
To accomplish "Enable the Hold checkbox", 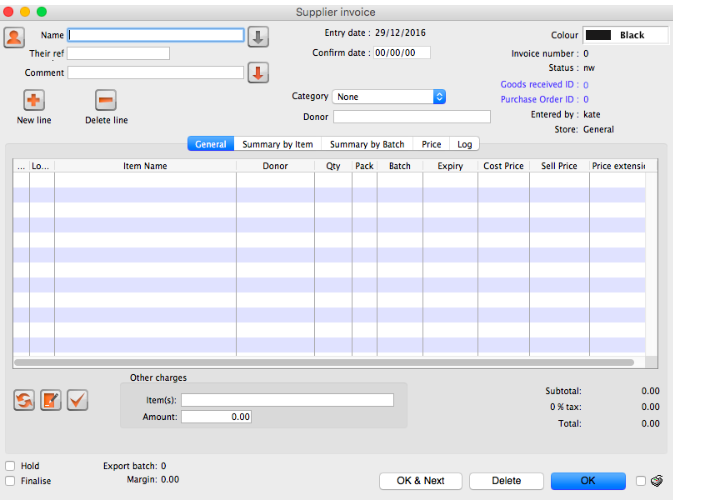I will tap(10, 466).
